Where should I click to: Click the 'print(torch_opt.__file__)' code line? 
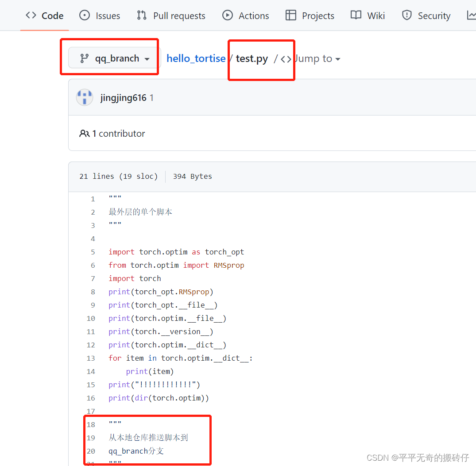[163, 305]
